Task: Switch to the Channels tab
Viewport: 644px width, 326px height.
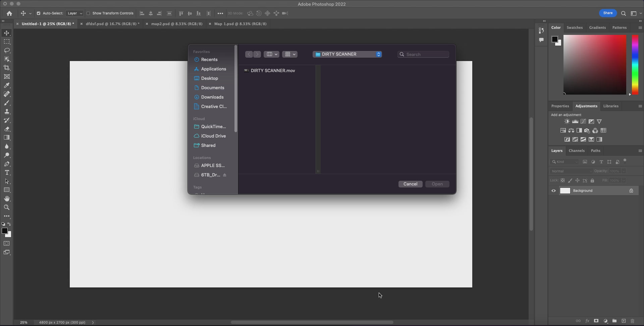Action: tap(576, 151)
